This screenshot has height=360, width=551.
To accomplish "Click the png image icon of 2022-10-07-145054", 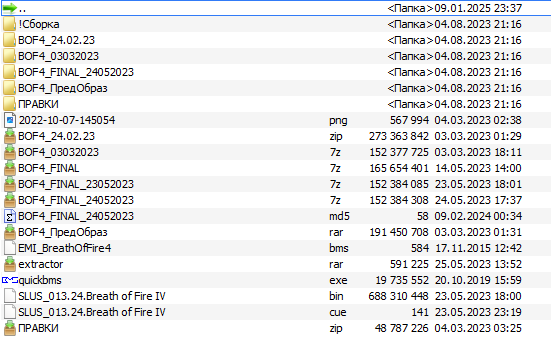I will pos(10,120).
